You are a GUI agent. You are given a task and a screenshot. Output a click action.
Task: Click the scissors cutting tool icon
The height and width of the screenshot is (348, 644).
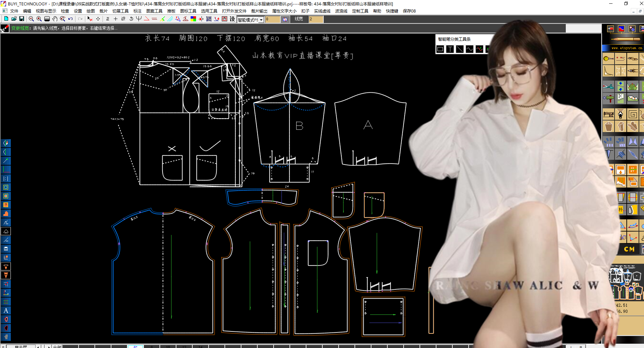[608, 86]
